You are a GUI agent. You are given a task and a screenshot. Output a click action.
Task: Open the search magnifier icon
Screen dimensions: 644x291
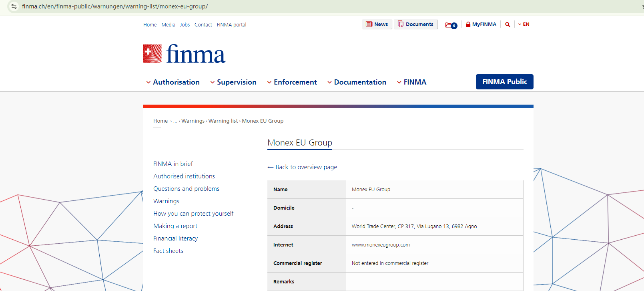click(x=508, y=24)
